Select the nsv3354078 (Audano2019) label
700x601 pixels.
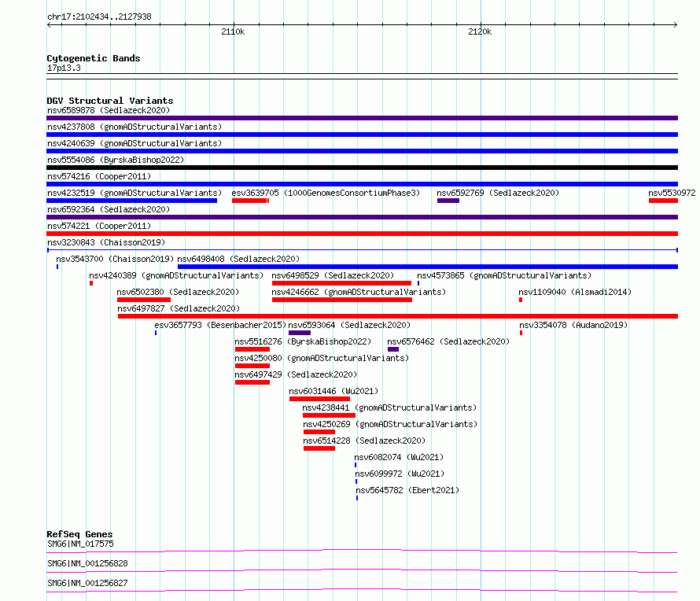[573, 325]
